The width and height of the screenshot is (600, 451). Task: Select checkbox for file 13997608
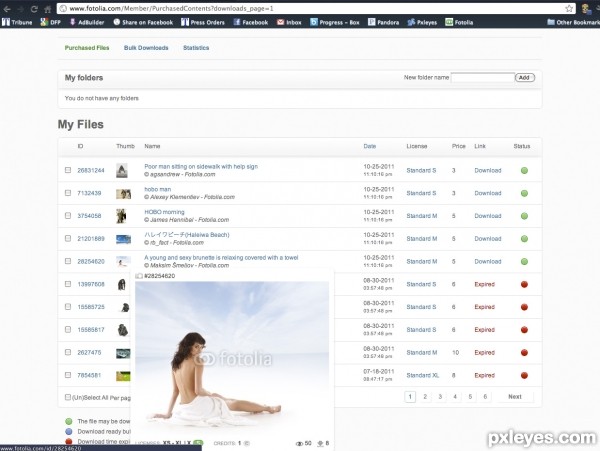68,284
